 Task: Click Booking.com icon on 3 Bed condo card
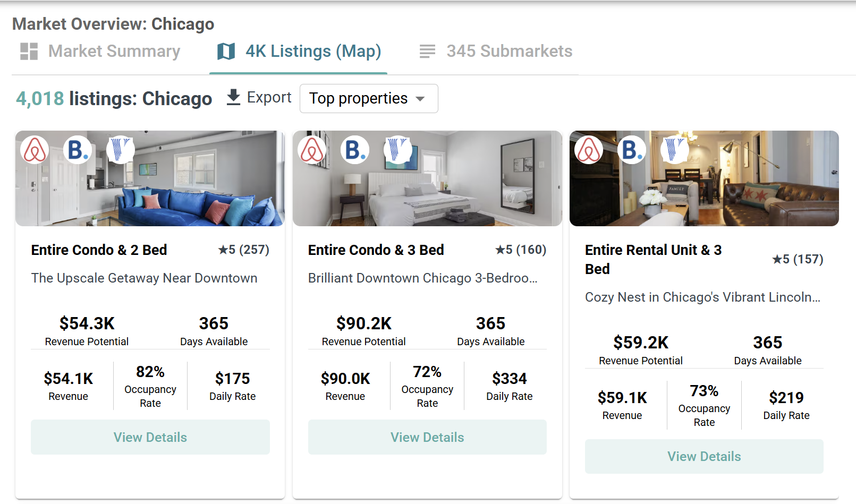click(355, 150)
